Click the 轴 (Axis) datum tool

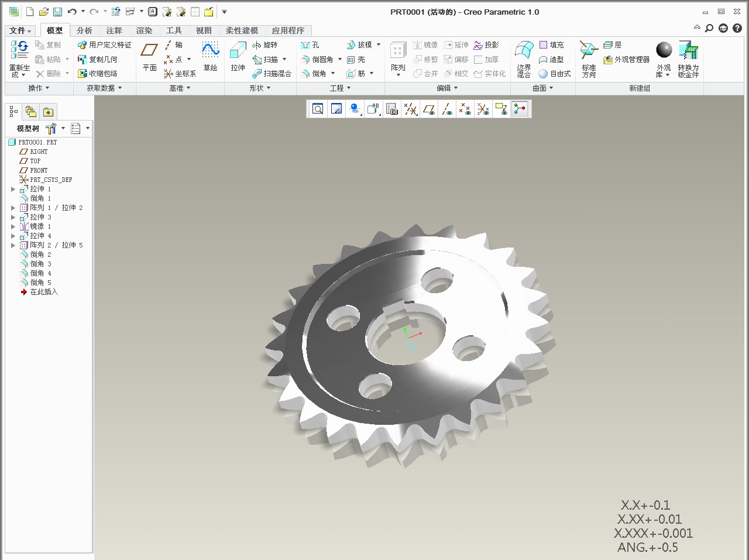coord(173,45)
